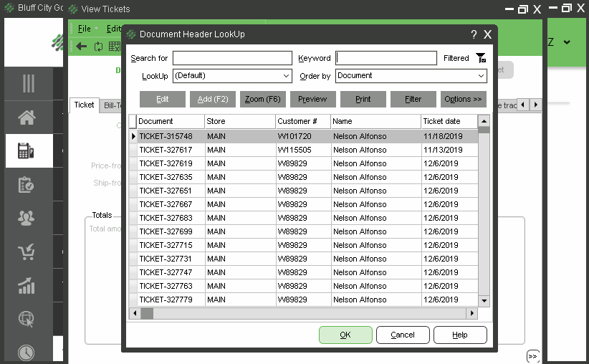Select row TICKET-327731

tap(304, 259)
